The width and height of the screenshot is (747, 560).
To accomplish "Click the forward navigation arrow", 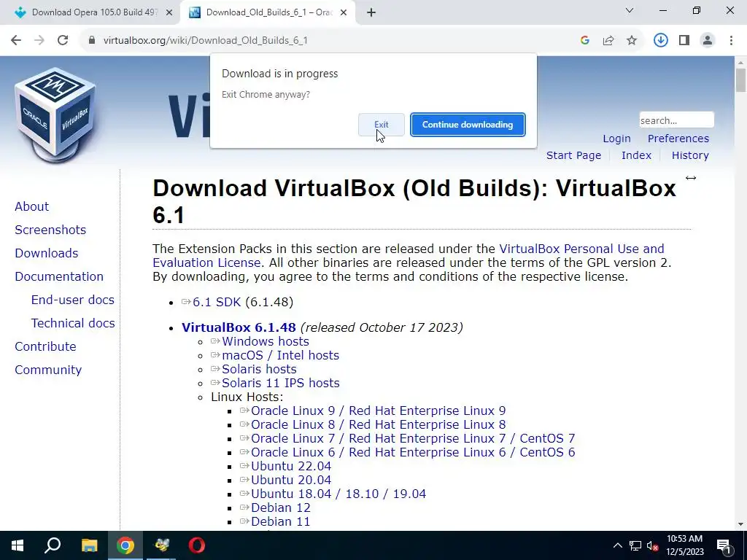I will [x=39, y=41].
